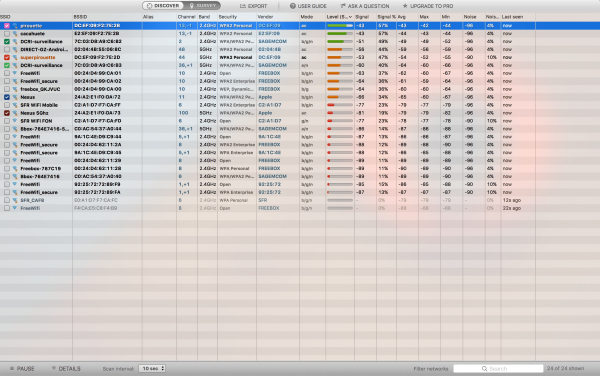Viewport: 600px width, 376px height.
Task: Sort by the BSSID column header
Action: click(x=107, y=17)
